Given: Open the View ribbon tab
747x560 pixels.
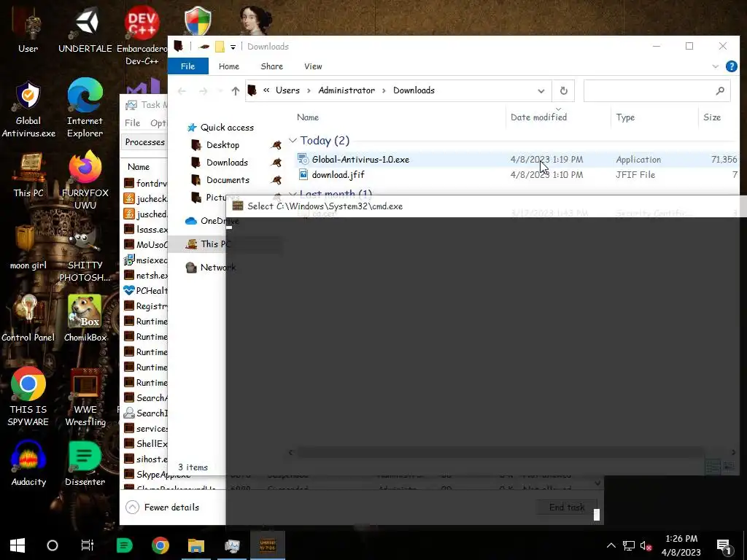Looking at the screenshot, I should point(313,66).
